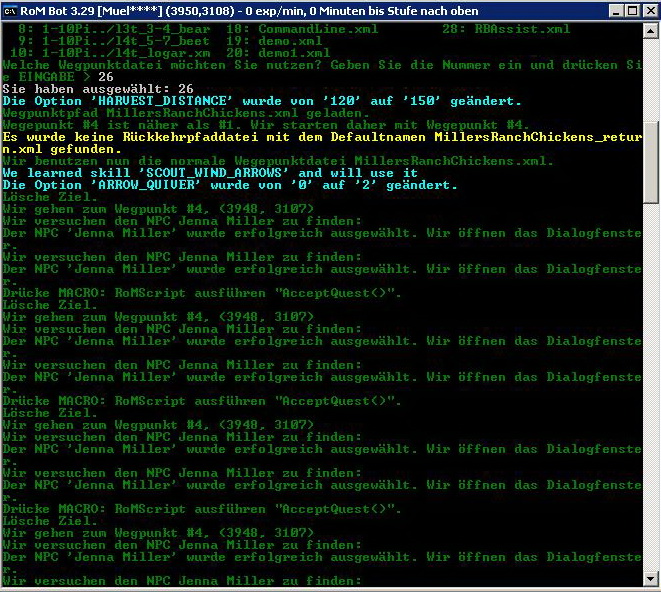Click the HARVEST_DISTANCE option changed line
Image resolution: width=661 pixels, height=592 pixels.
click(x=262, y=101)
